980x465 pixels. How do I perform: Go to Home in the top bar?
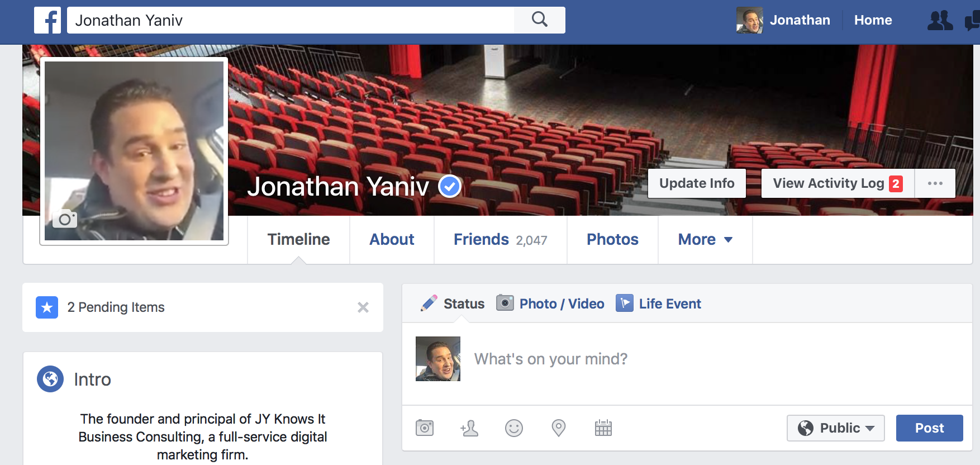pos(873,20)
